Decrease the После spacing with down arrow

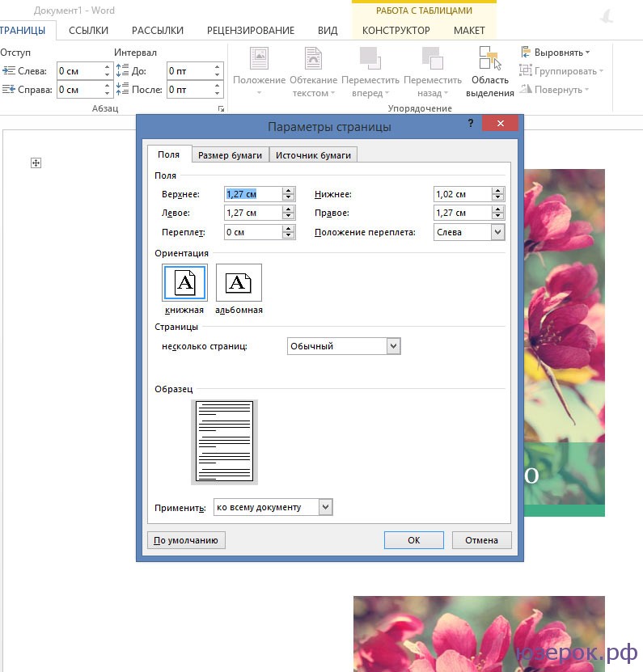218,94
